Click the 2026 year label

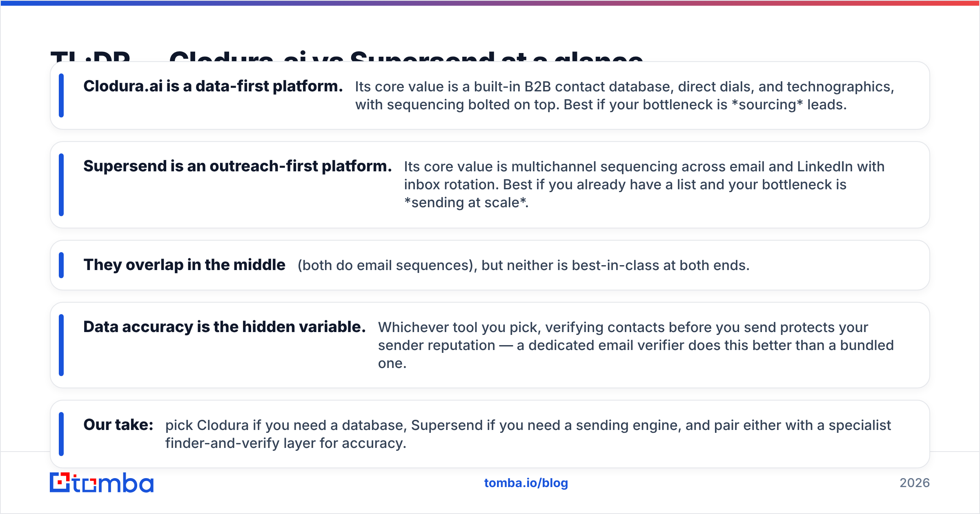point(915,483)
